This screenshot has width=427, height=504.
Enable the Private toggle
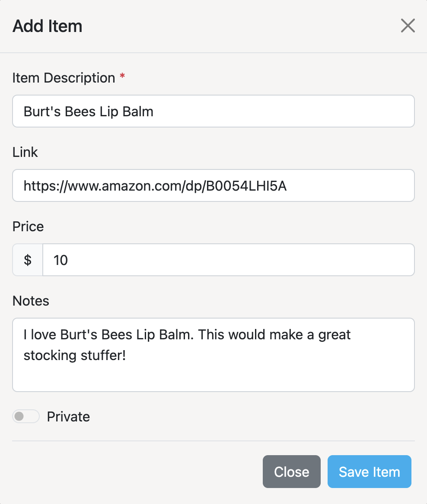25,416
